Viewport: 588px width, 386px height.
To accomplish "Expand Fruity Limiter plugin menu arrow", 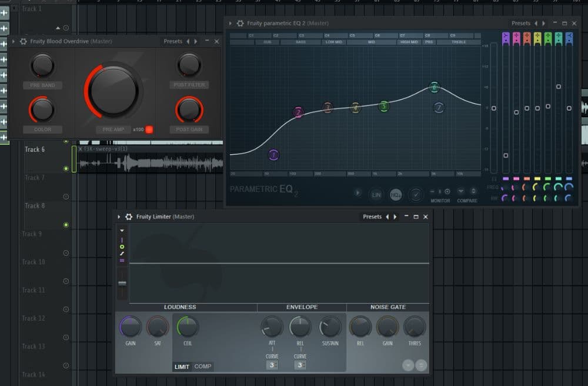I will (x=119, y=217).
